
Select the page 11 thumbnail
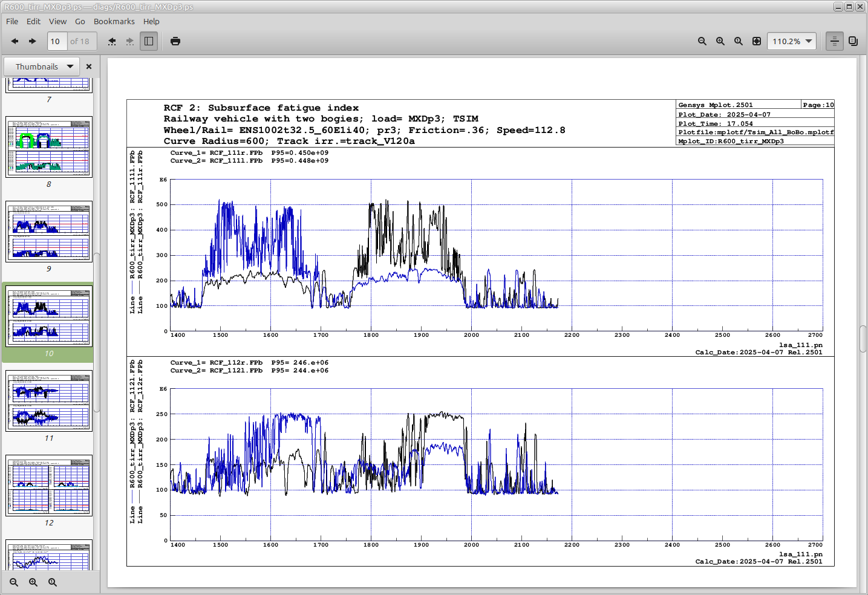pyautogui.click(x=49, y=401)
